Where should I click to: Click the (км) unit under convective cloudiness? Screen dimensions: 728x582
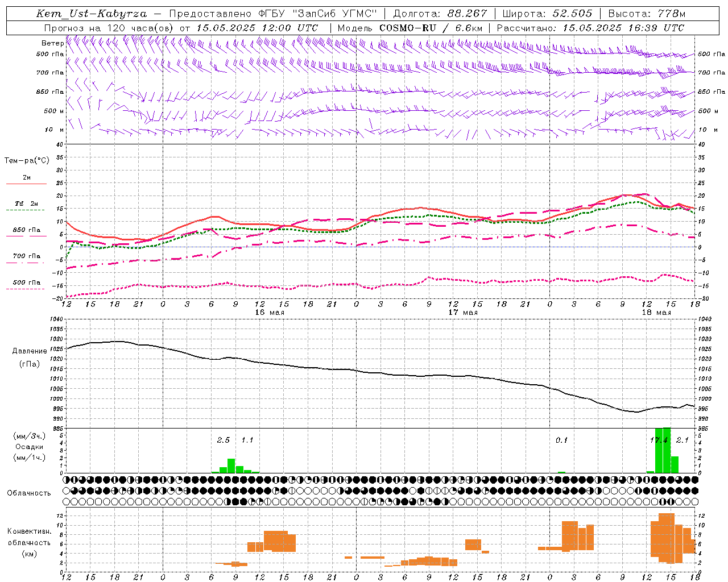(29, 554)
